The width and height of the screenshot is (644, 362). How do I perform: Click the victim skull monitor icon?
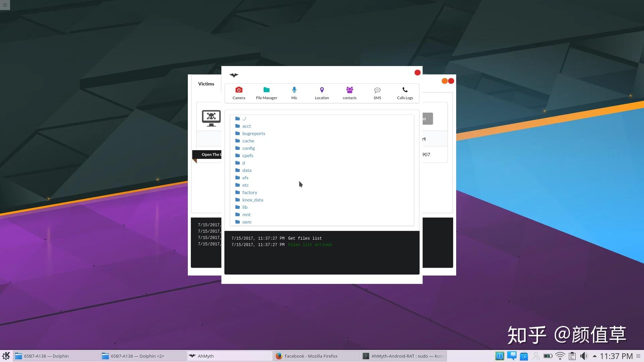(211, 118)
